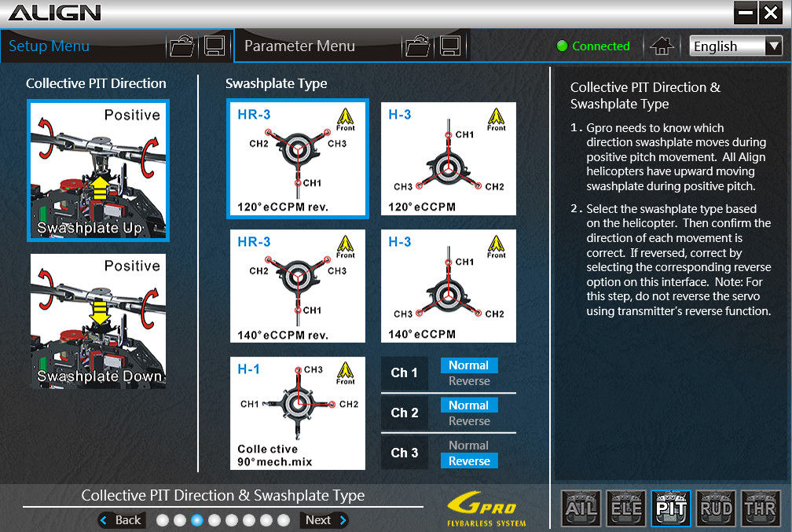Minimize the ALIGN window
This screenshot has height=532, width=792.
click(746, 13)
